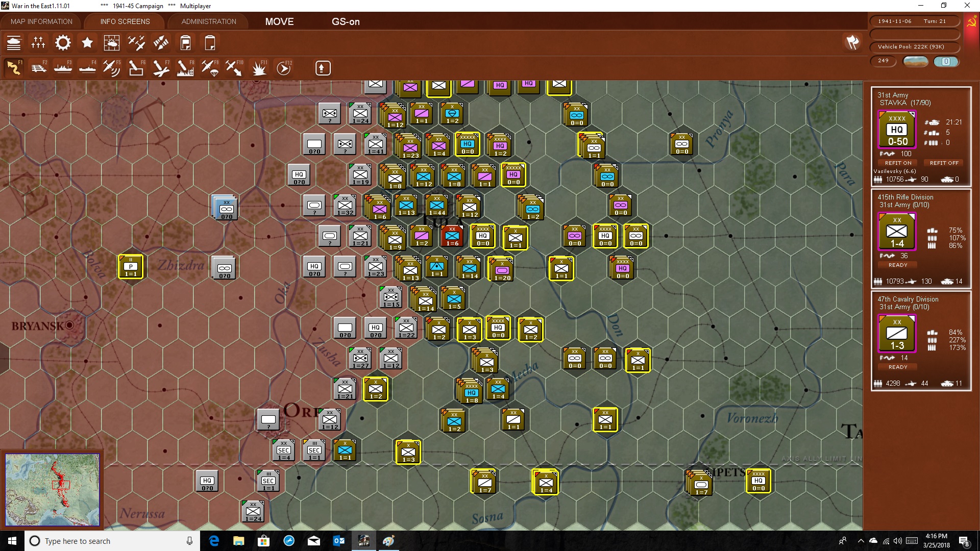Image resolution: width=980 pixels, height=551 pixels.
Task: Open Outlook from the taskbar
Action: click(339, 541)
